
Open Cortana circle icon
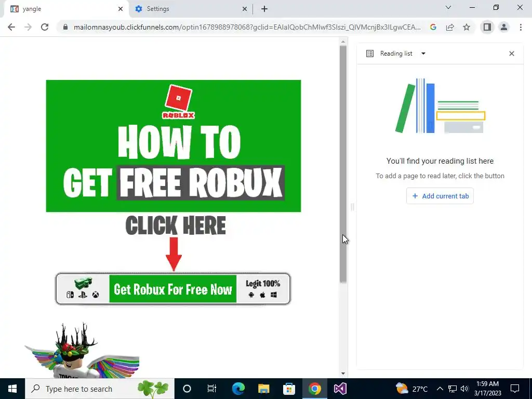tap(187, 389)
